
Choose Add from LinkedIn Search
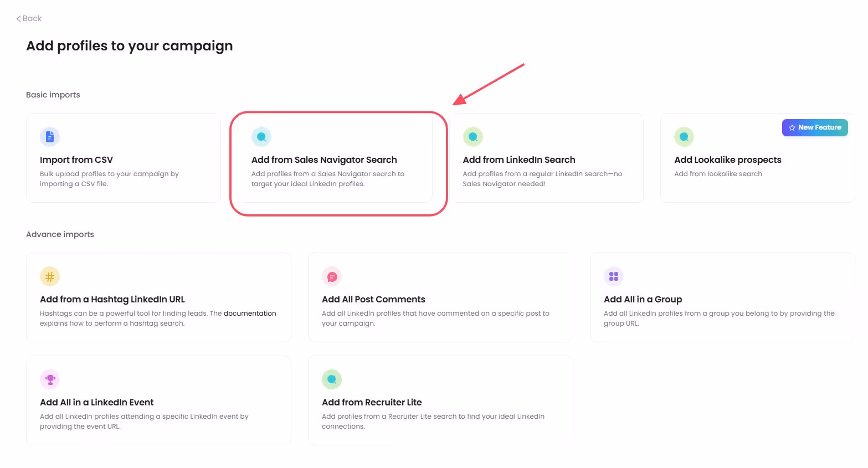click(x=547, y=158)
